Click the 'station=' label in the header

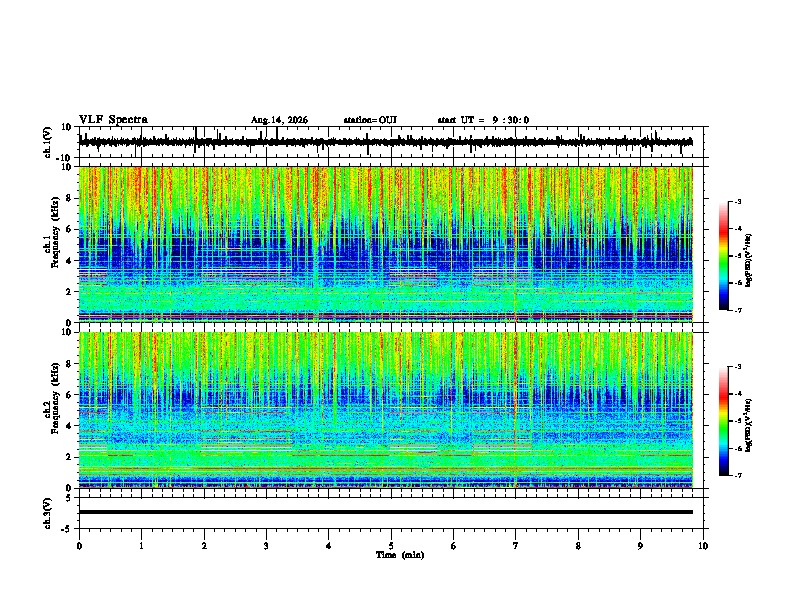tap(361, 120)
